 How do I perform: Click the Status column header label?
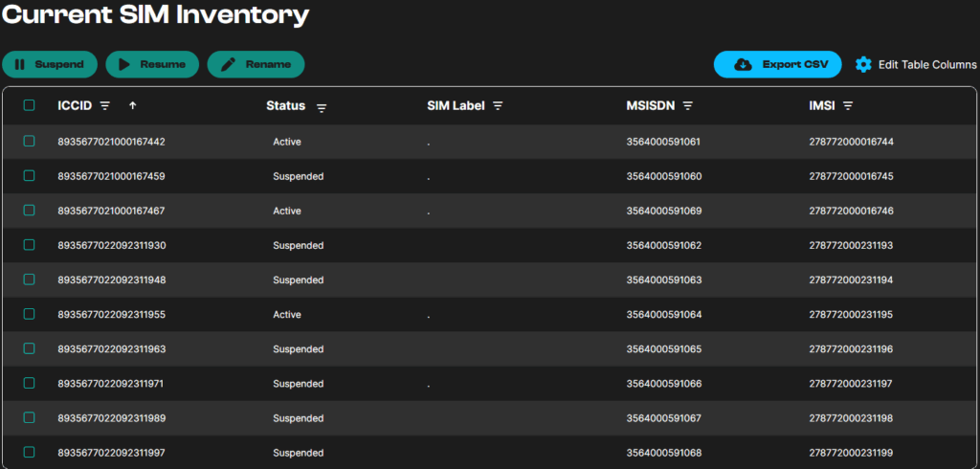(x=285, y=106)
